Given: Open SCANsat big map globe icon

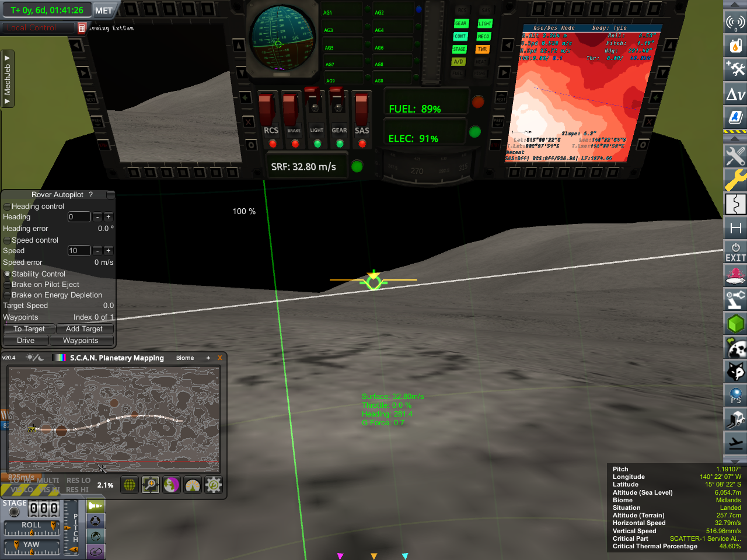Looking at the screenshot, I should coord(130,485).
